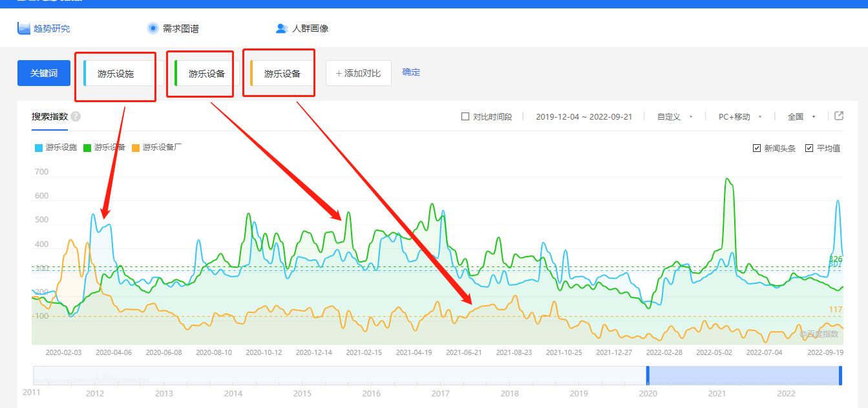Image resolution: width=868 pixels, height=408 pixels.
Task: Expand the 自定义 dropdown
Action: [675, 117]
